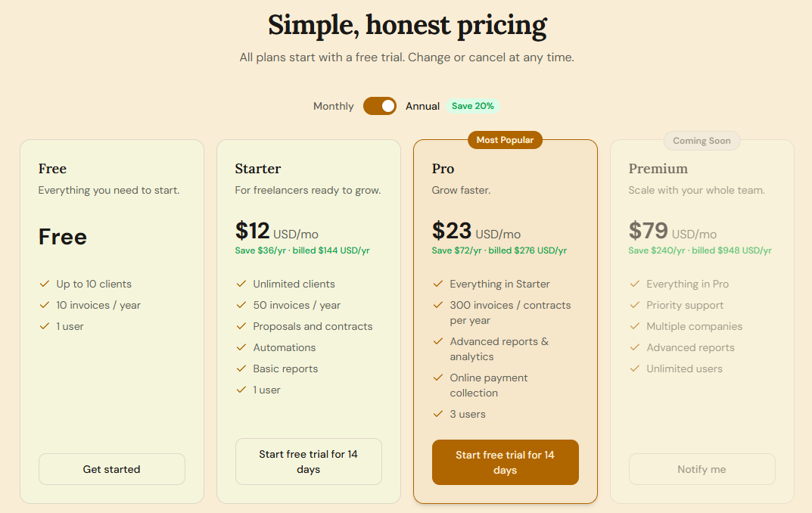Click the Most Popular badge
This screenshot has height=513, width=812.
[505, 140]
